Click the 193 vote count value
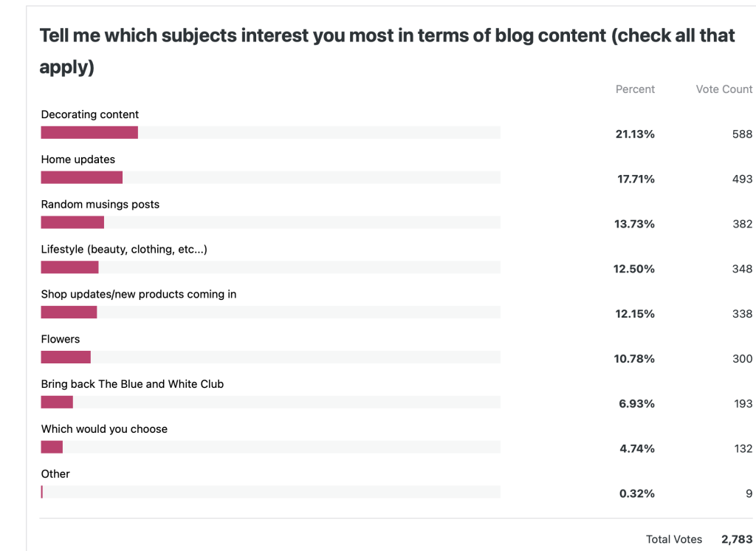 coord(743,404)
